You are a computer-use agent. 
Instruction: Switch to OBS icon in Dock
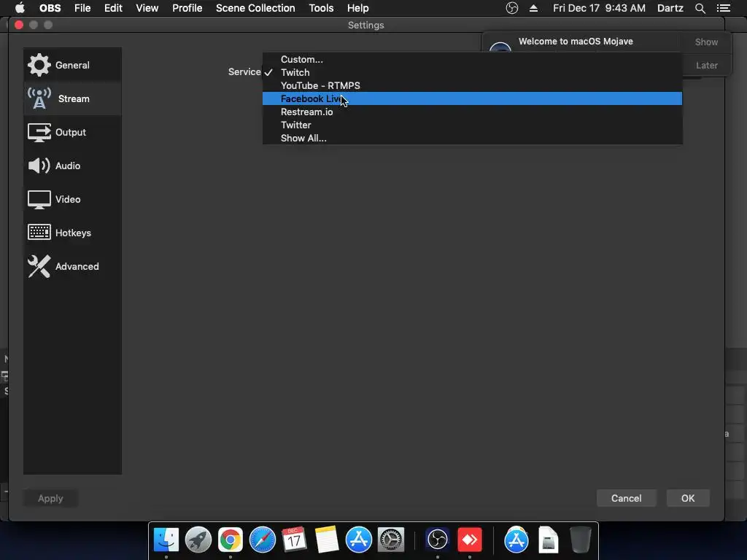[438, 540]
